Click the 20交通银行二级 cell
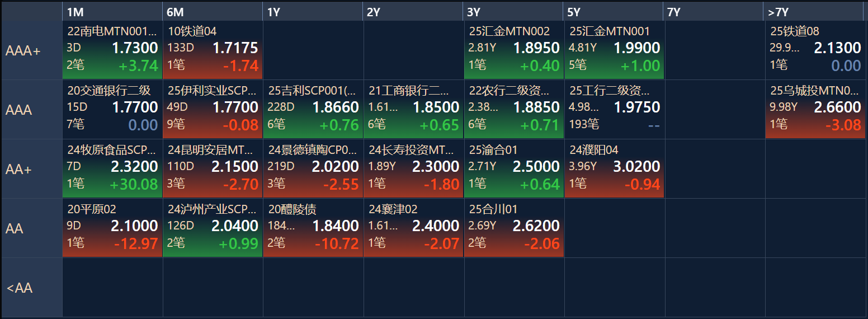Viewport: 868px width, 319px height. point(112,109)
